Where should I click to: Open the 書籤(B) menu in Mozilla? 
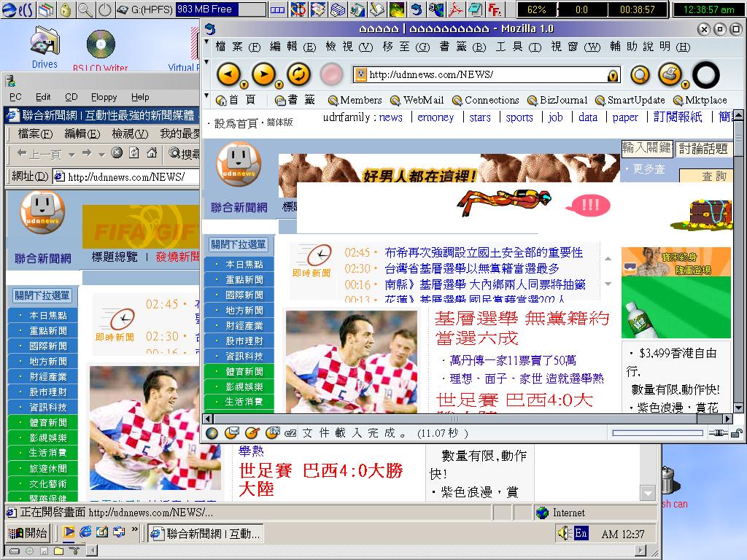click(462, 47)
